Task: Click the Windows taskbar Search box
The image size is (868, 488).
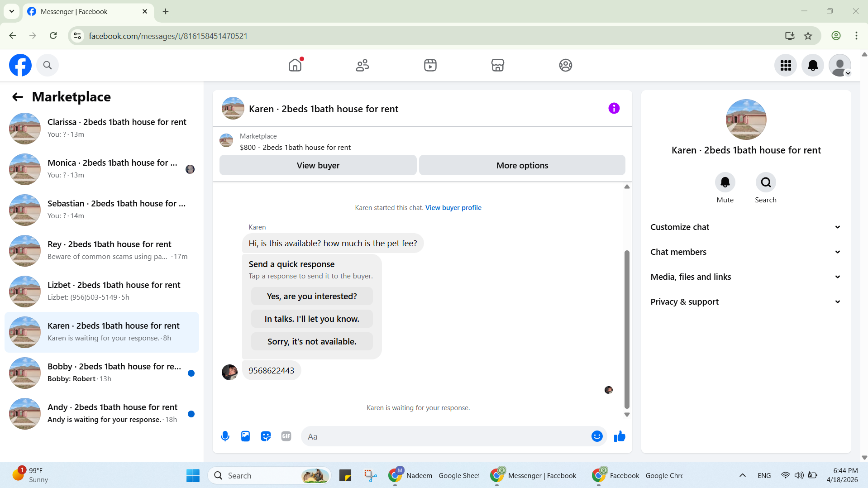Action: [270, 475]
